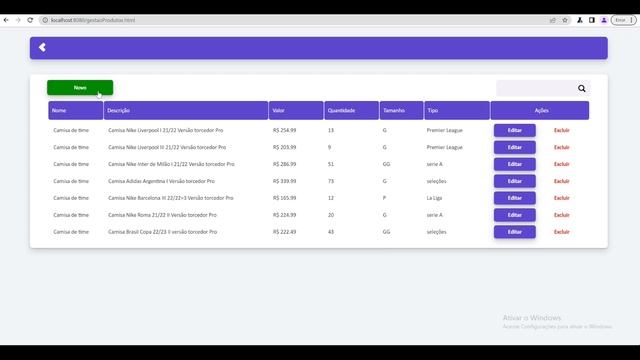Edit the Barcelona III product row
This screenshot has height=360, width=640.
515,198
